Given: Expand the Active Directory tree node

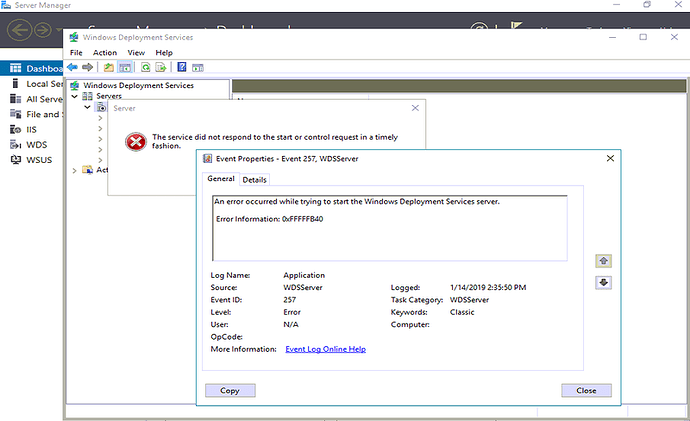Looking at the screenshot, I should 75,170.
